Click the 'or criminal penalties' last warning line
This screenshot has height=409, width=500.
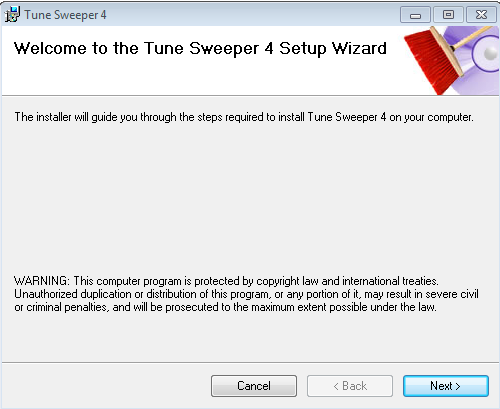[x=225, y=307]
